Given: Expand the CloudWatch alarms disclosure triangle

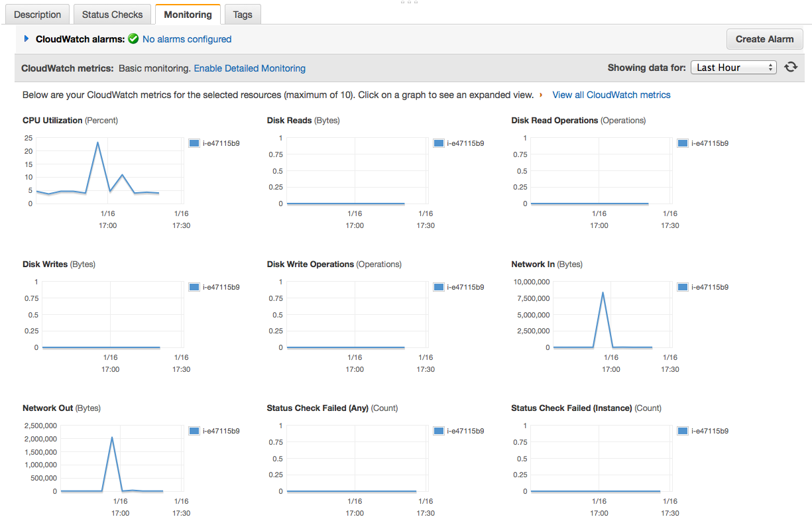Looking at the screenshot, I should pos(27,39).
